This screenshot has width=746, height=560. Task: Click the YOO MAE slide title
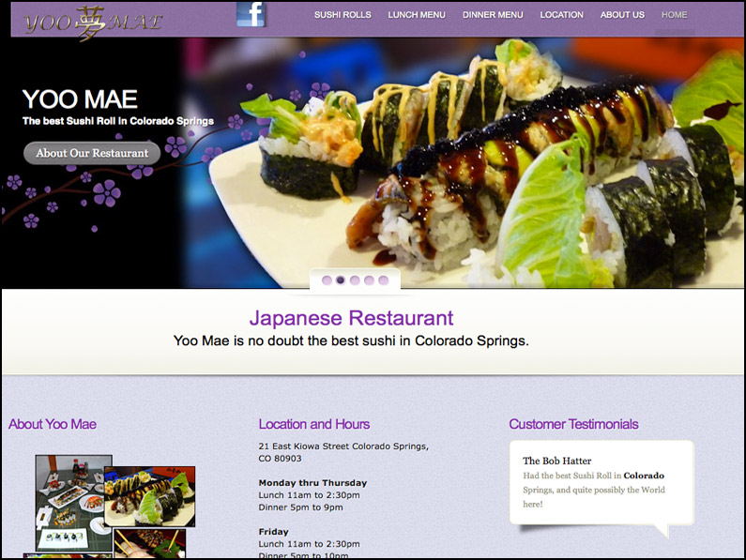[x=80, y=99]
